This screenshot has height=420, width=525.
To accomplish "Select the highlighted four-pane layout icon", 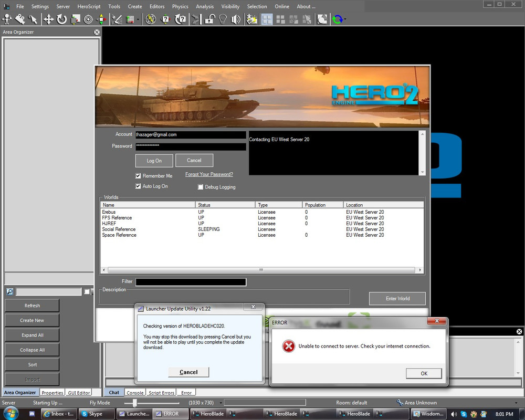I will [267, 19].
